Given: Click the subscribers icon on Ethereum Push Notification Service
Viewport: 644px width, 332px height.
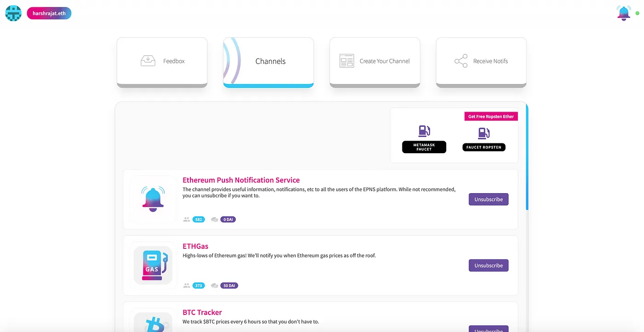Looking at the screenshot, I should pyautogui.click(x=186, y=219).
